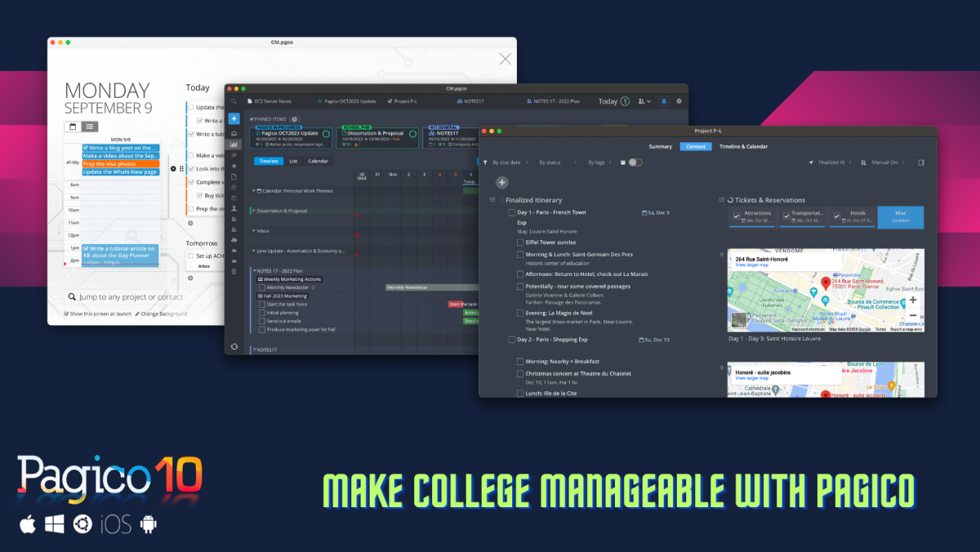
Task: Check the Start the task force box
Action: click(262, 304)
